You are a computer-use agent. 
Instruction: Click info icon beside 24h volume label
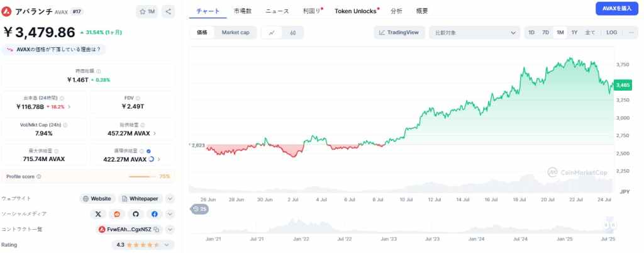pos(62,98)
